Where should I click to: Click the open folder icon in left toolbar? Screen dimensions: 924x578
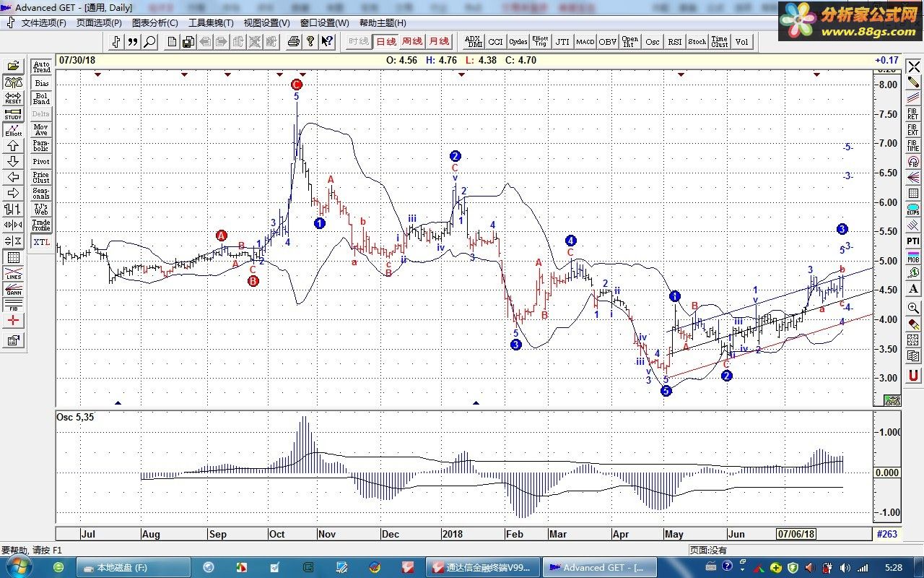pos(13,66)
